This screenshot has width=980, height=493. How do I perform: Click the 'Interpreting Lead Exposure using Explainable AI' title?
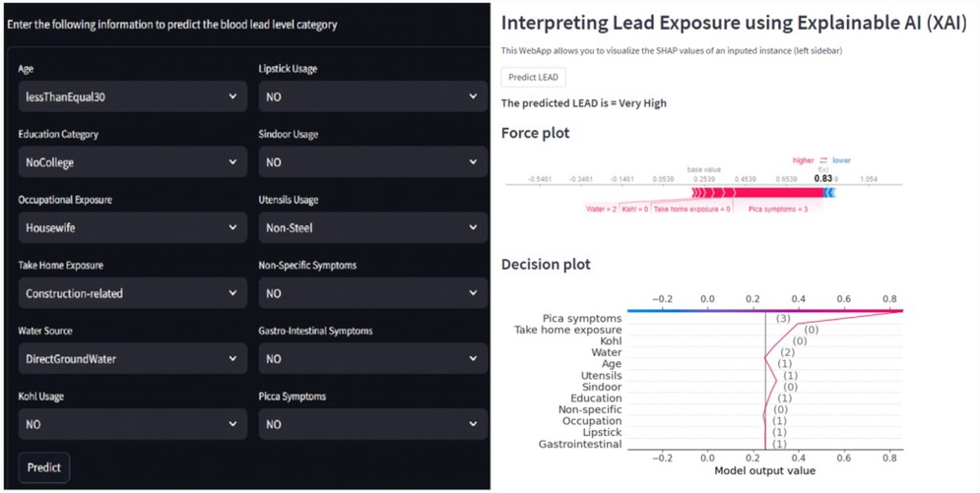735,23
